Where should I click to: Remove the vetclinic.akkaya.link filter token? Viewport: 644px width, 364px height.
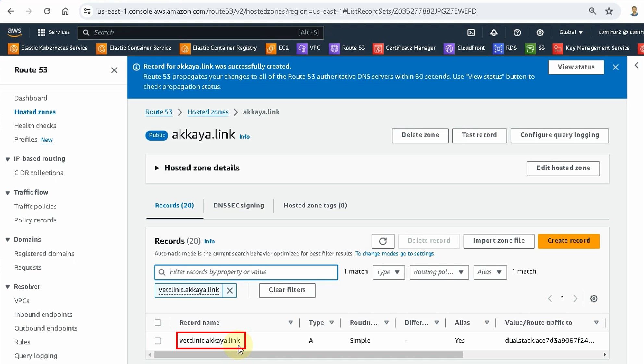[229, 290]
